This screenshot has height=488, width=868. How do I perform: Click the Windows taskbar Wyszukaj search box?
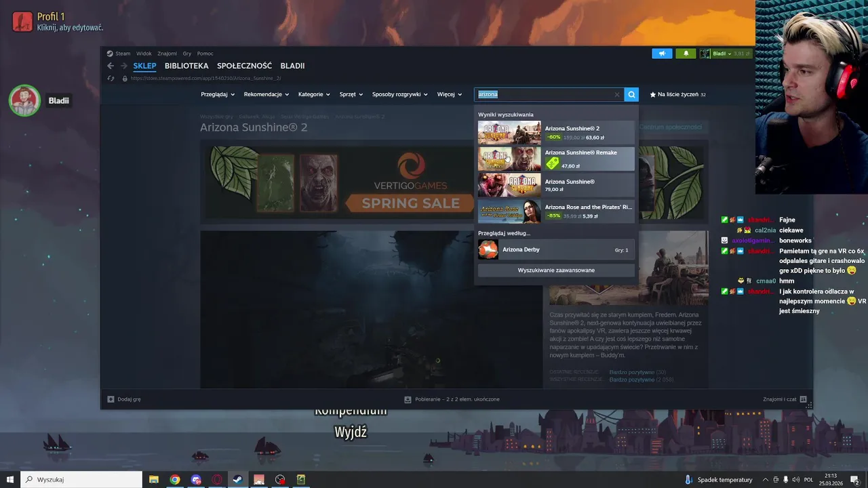click(x=81, y=479)
